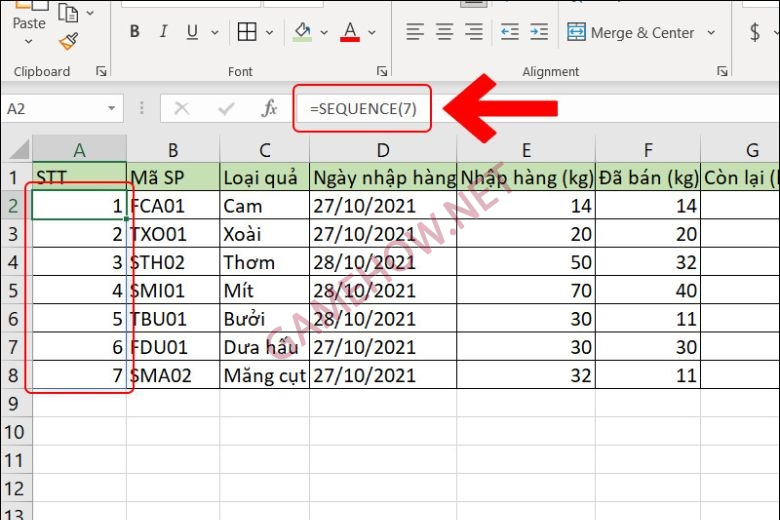The height and width of the screenshot is (520, 780).
Task: Click cell Ngày nhập hàng header
Action: [383, 177]
